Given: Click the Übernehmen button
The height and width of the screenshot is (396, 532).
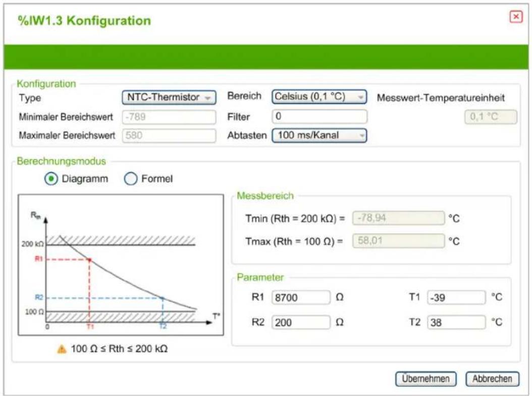Looking at the screenshot, I should [426, 379].
